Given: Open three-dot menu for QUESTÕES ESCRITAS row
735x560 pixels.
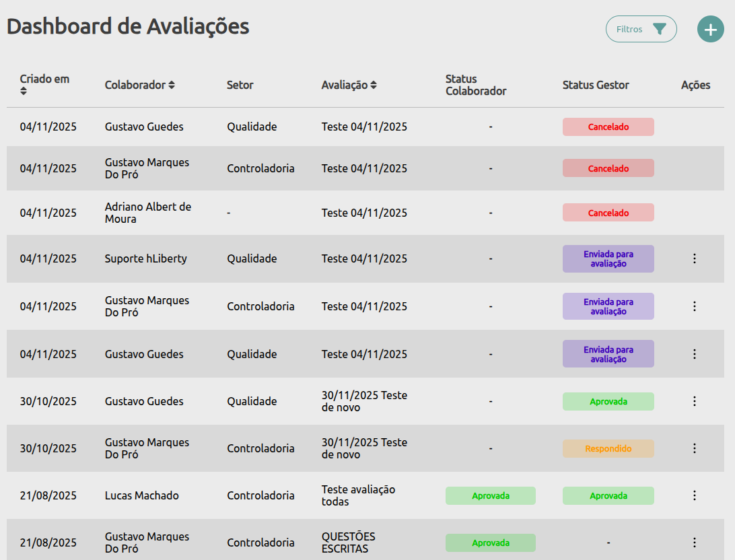Looking at the screenshot, I should pos(695,542).
